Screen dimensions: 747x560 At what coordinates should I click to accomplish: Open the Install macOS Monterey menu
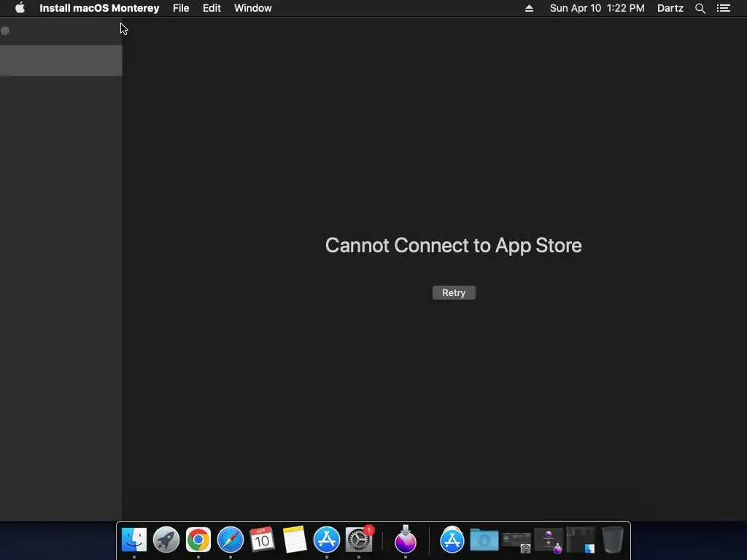tap(99, 8)
